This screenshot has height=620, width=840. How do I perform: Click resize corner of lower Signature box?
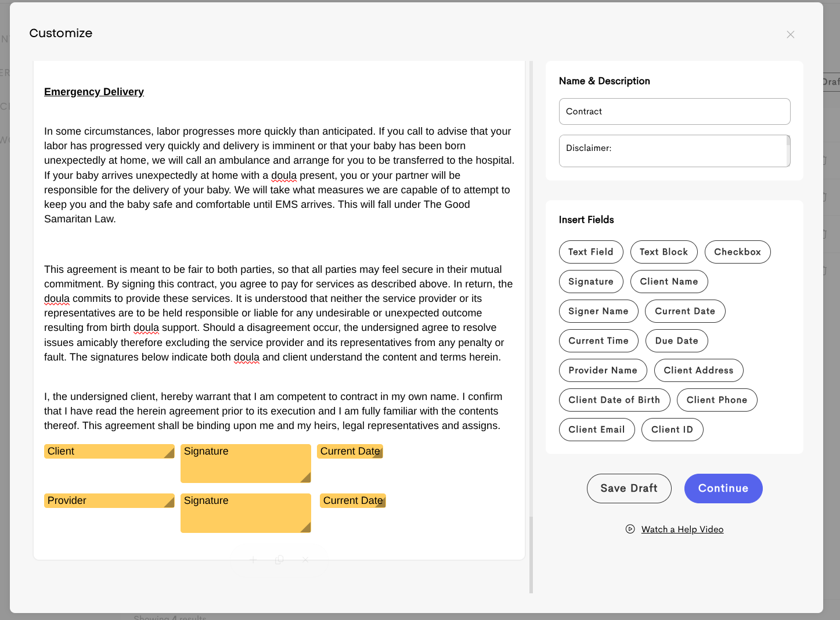(x=306, y=528)
